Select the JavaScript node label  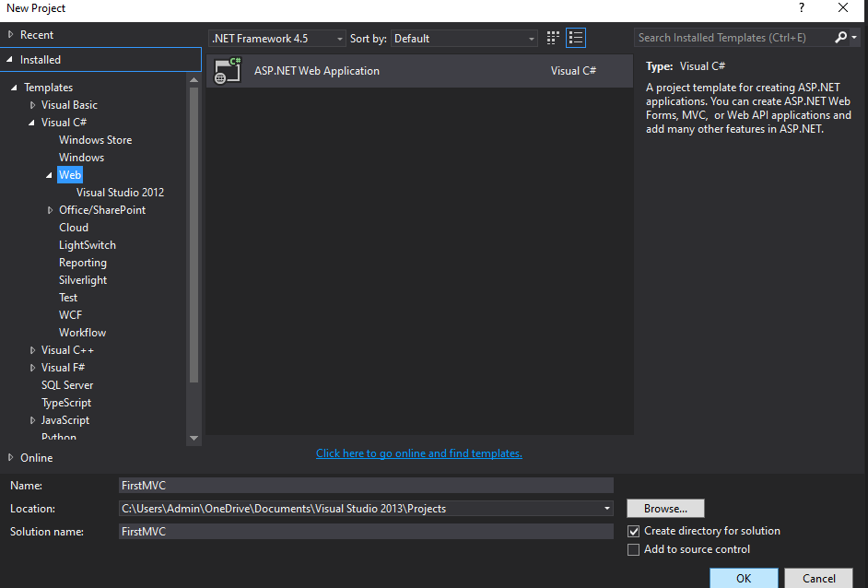[x=65, y=420]
